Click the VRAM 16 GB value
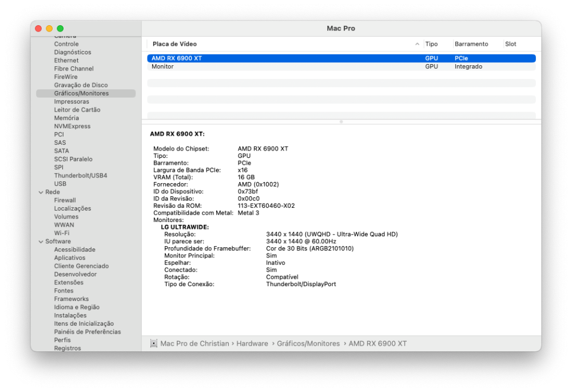Viewport: 572px width, 392px height. [246, 177]
